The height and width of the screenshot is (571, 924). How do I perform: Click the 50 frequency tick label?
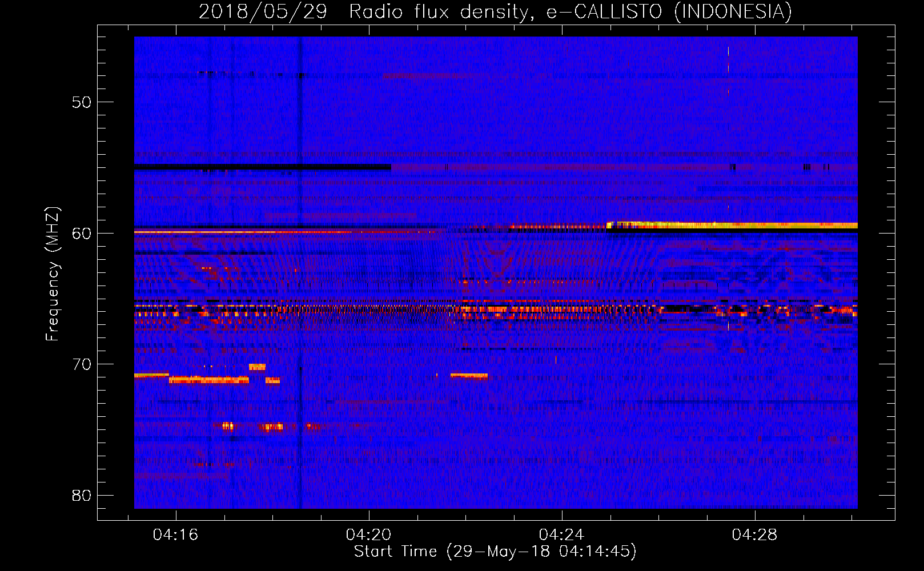click(82, 102)
